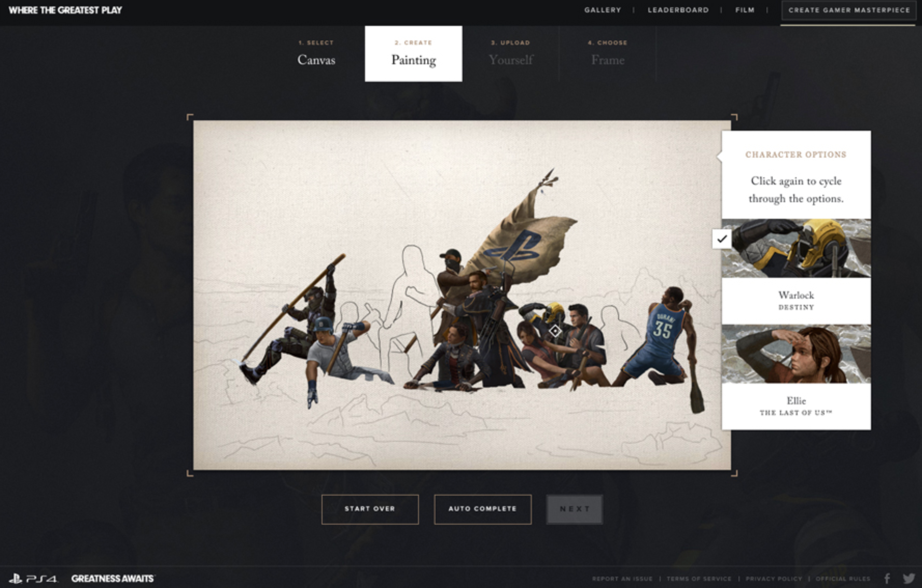Select the Ellie character thumbnail

(796, 354)
